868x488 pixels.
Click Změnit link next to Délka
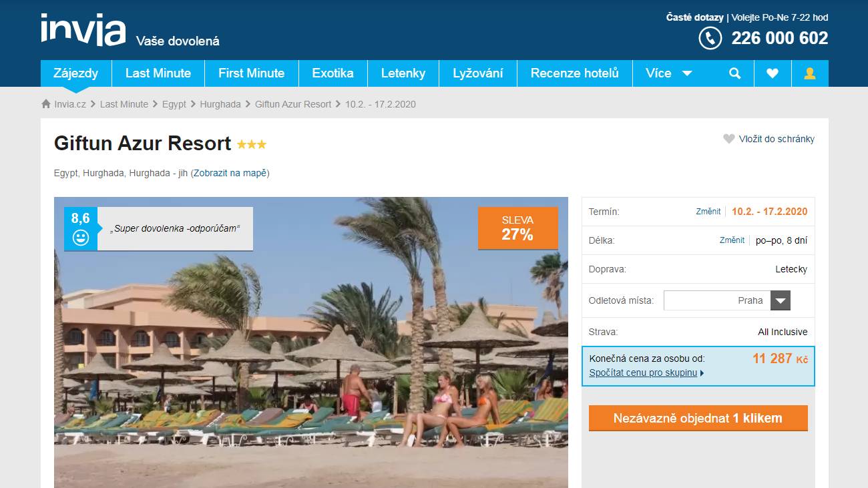[x=732, y=240]
